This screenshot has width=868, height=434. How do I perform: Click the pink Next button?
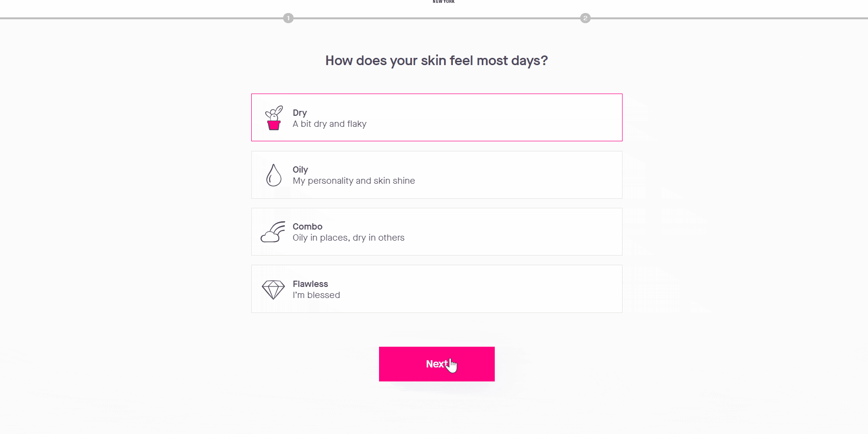coord(437,364)
